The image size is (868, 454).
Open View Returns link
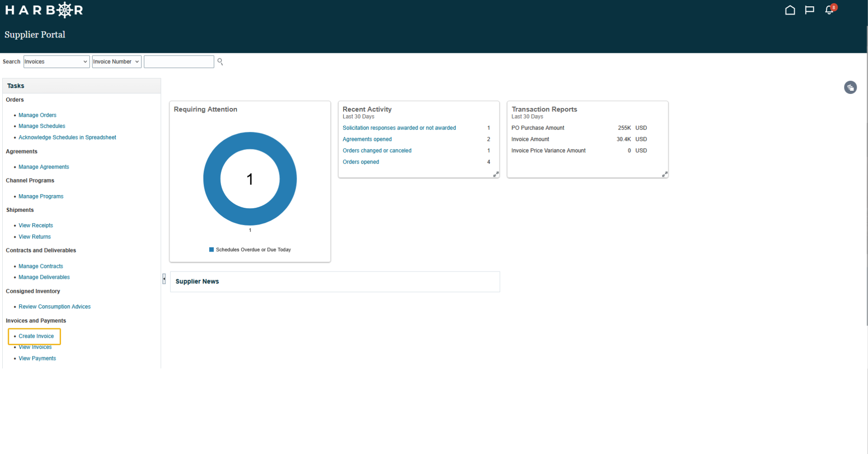coord(34,237)
